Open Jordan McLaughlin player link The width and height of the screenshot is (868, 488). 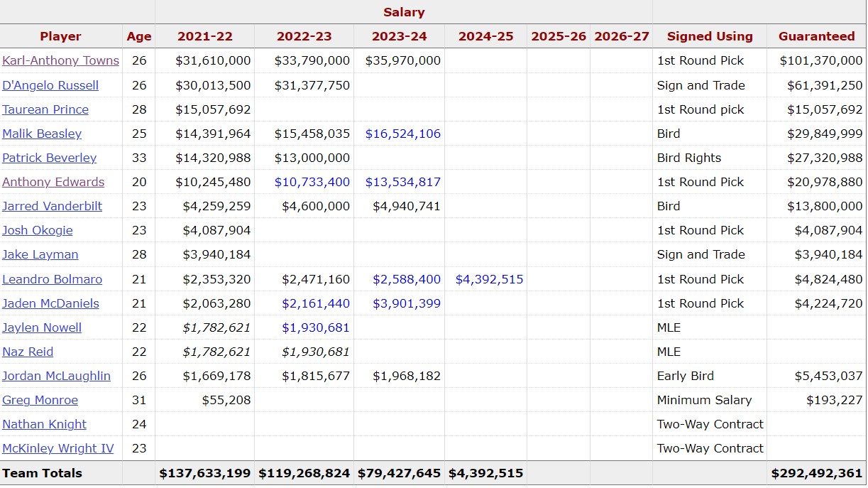click(56, 376)
